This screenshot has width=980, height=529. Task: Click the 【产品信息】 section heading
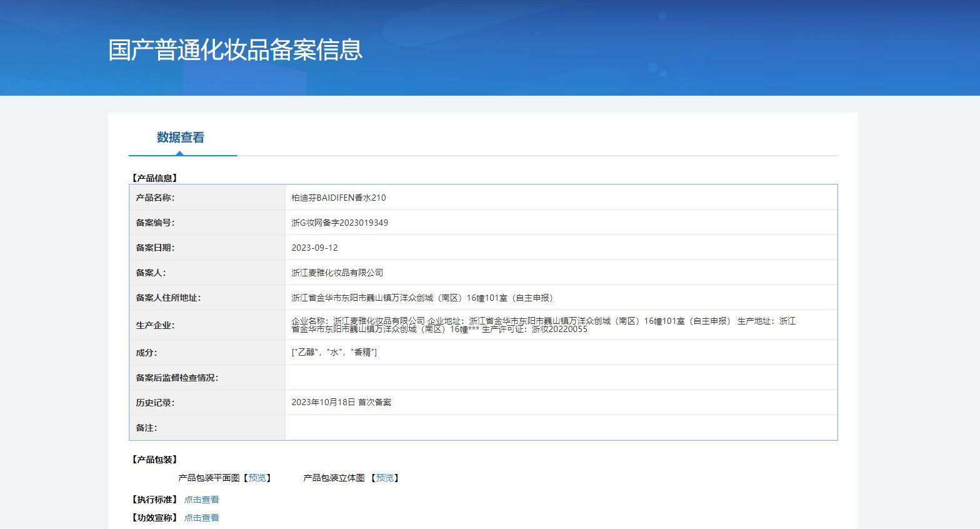click(x=154, y=178)
